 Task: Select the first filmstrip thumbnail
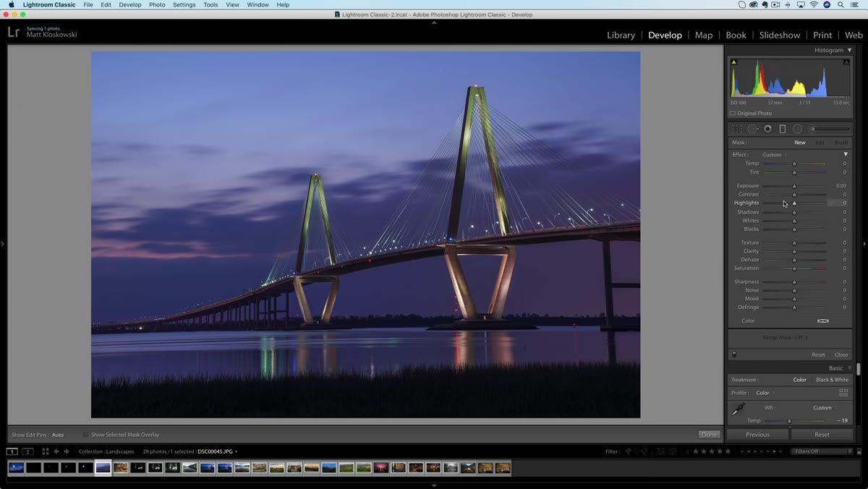coord(15,468)
